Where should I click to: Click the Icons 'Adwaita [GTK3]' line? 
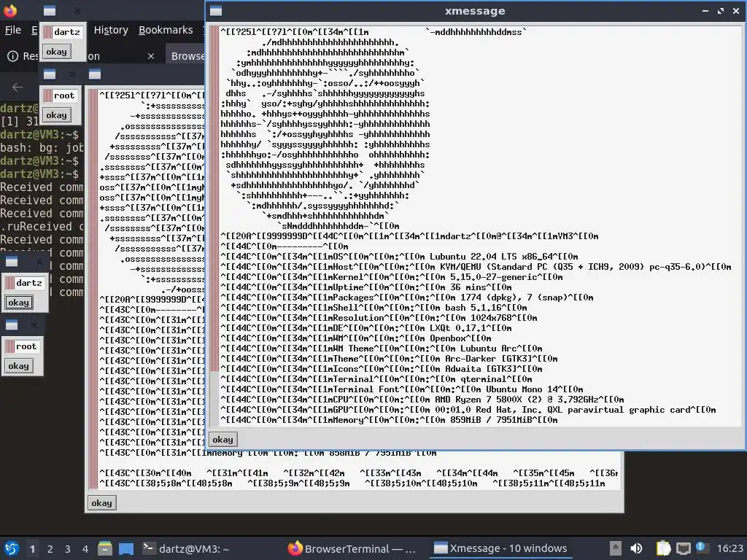tap(381, 368)
